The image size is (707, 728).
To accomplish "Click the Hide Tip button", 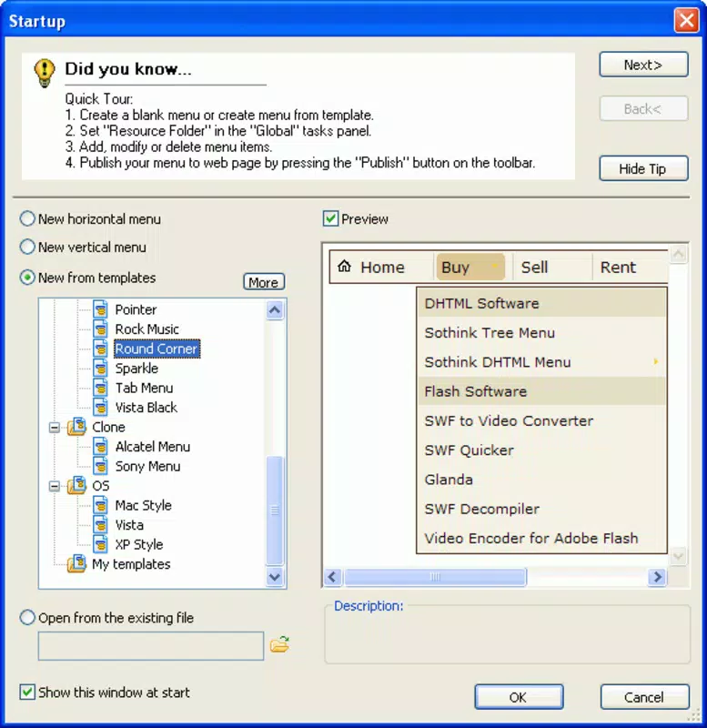I will tap(643, 168).
